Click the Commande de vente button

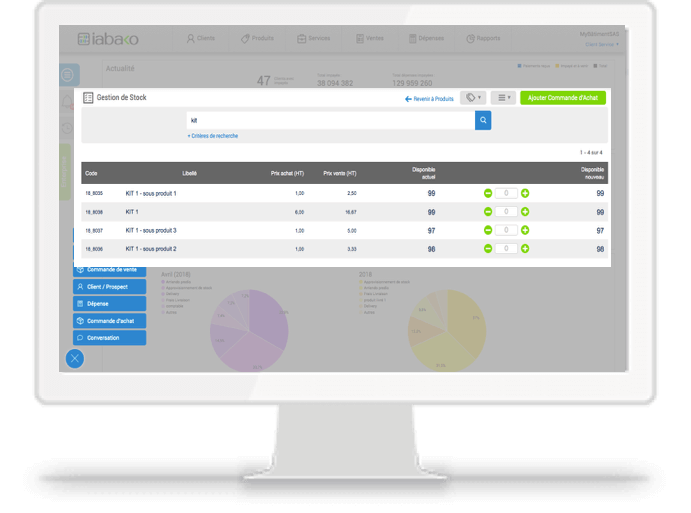[109, 270]
